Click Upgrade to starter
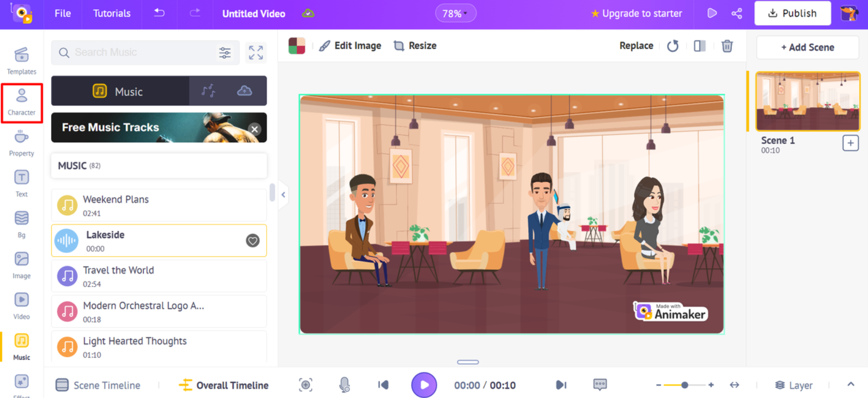868x398 pixels. point(637,13)
